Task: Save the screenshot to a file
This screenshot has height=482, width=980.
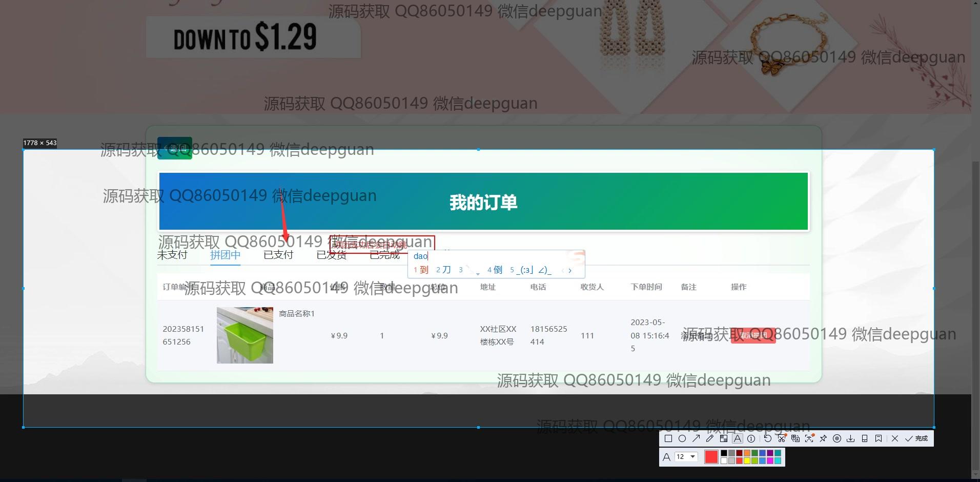Action: pyautogui.click(x=851, y=438)
